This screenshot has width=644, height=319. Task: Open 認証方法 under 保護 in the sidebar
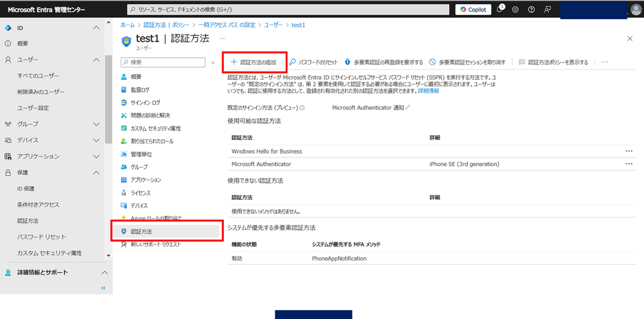click(x=28, y=221)
